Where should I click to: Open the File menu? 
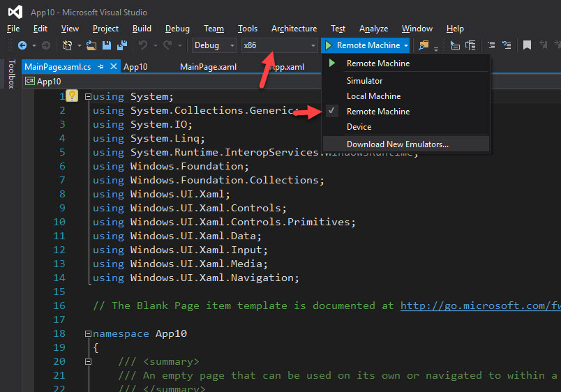[x=13, y=29]
